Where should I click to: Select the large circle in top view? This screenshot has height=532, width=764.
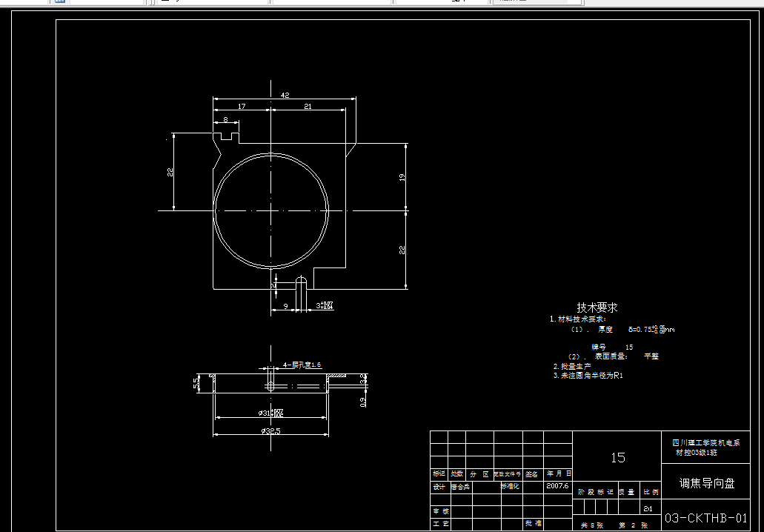click(271, 211)
